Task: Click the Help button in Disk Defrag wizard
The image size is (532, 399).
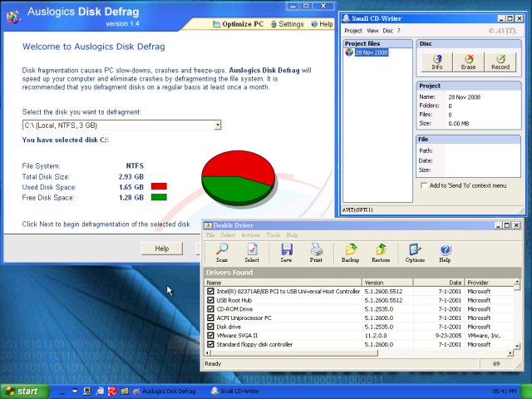Action: tap(162, 249)
